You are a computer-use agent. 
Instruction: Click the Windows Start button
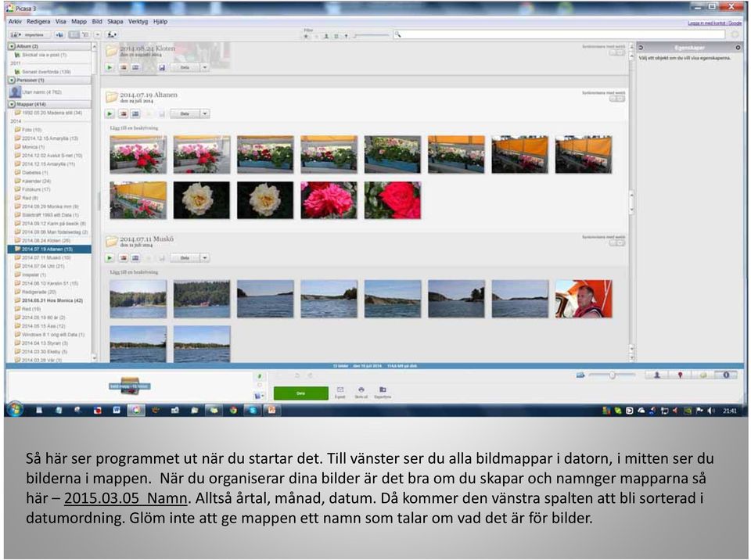click(15, 410)
